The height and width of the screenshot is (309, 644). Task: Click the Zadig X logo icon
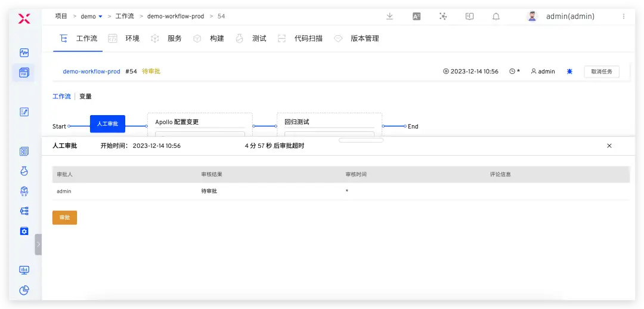click(24, 18)
